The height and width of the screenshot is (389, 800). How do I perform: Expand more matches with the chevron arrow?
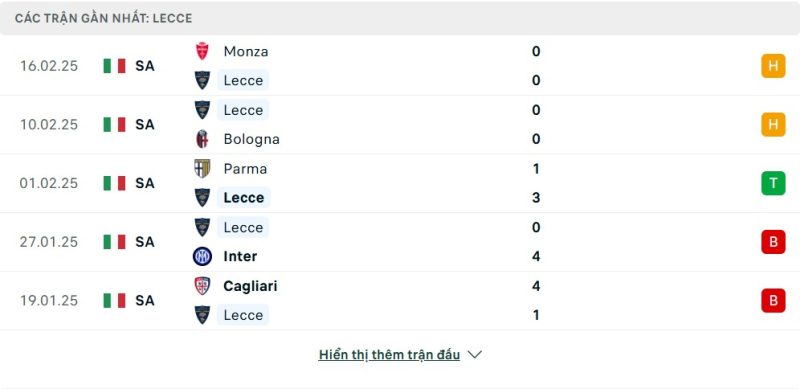pyautogui.click(x=474, y=354)
